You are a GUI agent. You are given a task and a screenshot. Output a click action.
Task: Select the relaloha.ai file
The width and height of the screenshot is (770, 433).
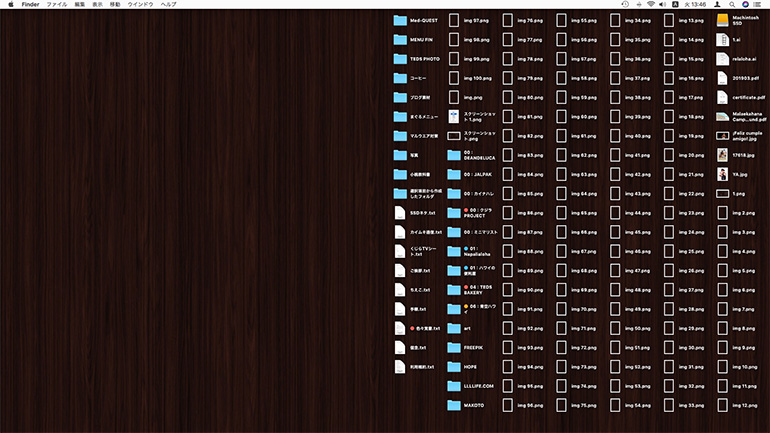point(723,59)
